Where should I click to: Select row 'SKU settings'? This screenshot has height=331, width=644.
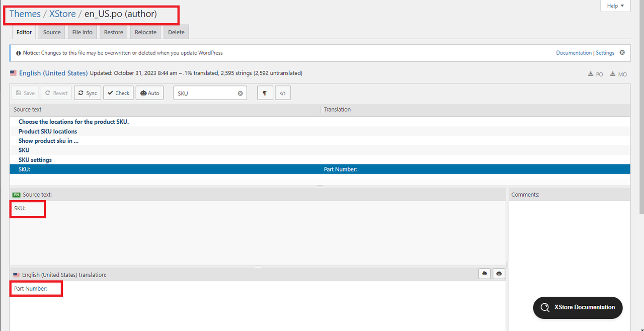click(x=319, y=160)
